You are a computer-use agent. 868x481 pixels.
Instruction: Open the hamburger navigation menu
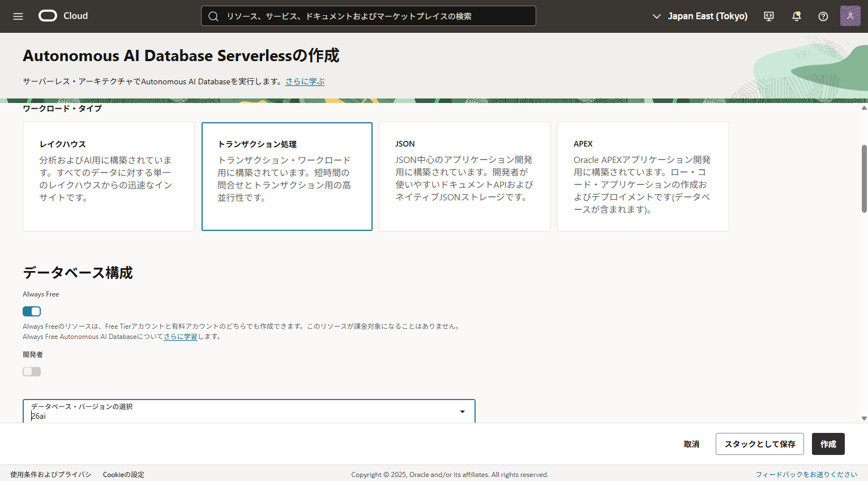[x=18, y=16]
